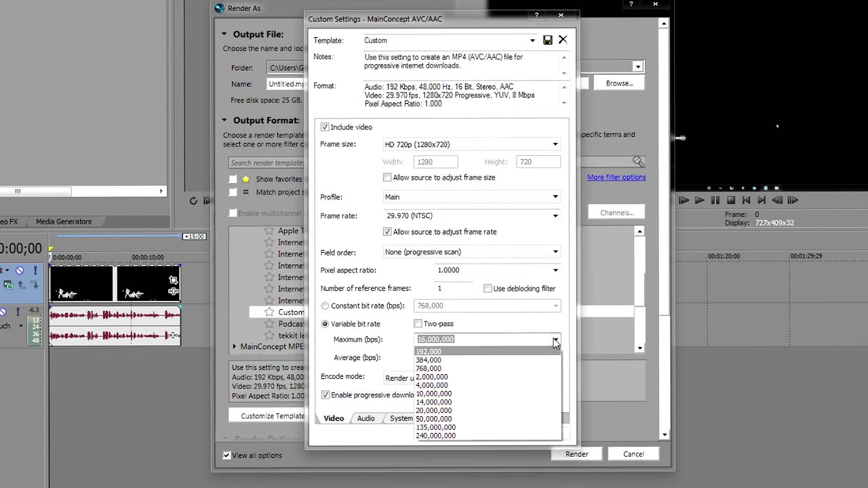This screenshot has width=868, height=488.
Task: Switch to the Audio tab
Action: [366, 418]
